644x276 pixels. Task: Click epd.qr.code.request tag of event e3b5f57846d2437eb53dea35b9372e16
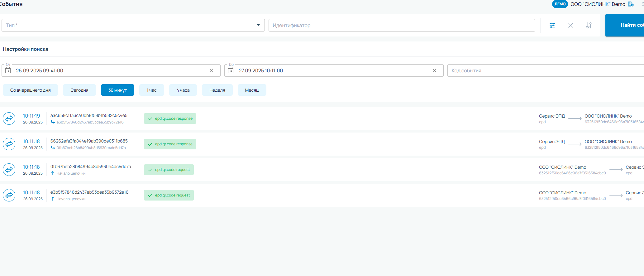point(169,195)
